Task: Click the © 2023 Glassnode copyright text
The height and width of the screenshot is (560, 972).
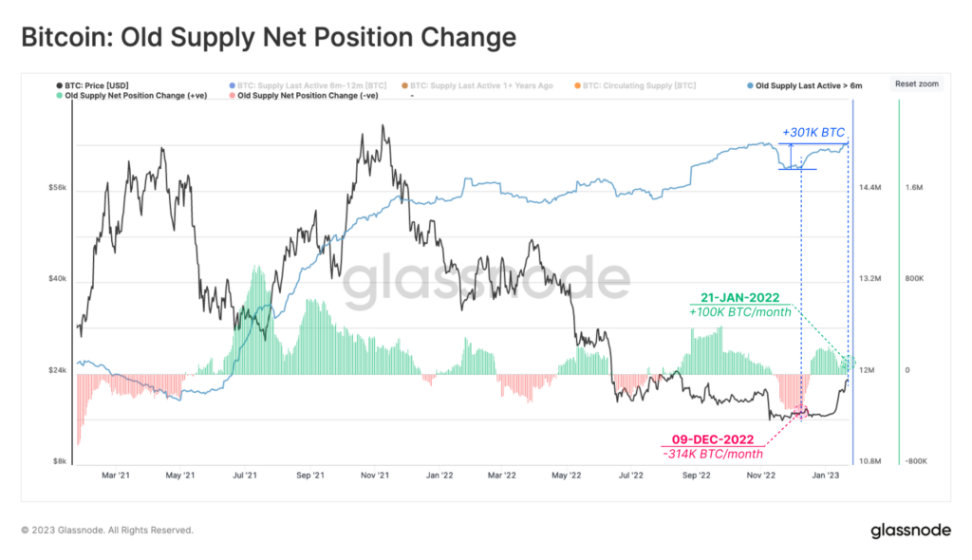Action: click(107, 531)
